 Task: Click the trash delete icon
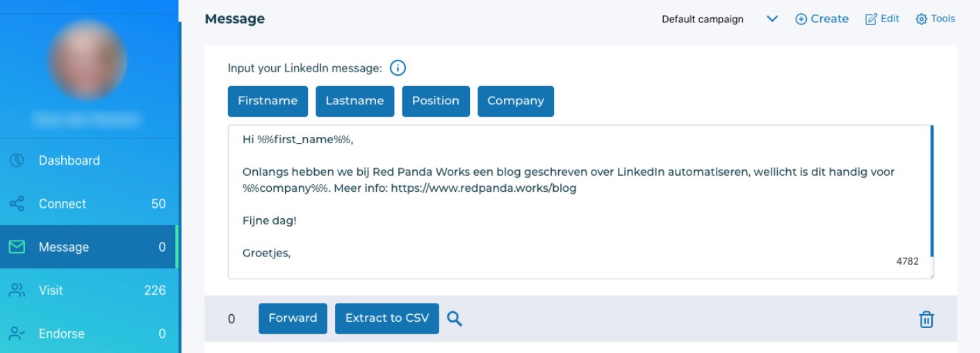pyautogui.click(x=926, y=319)
